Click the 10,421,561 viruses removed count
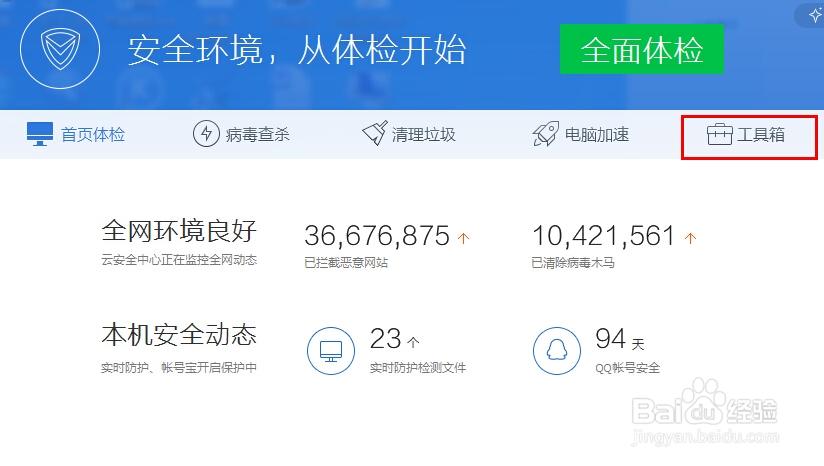This screenshot has height=466, width=824. point(603,235)
